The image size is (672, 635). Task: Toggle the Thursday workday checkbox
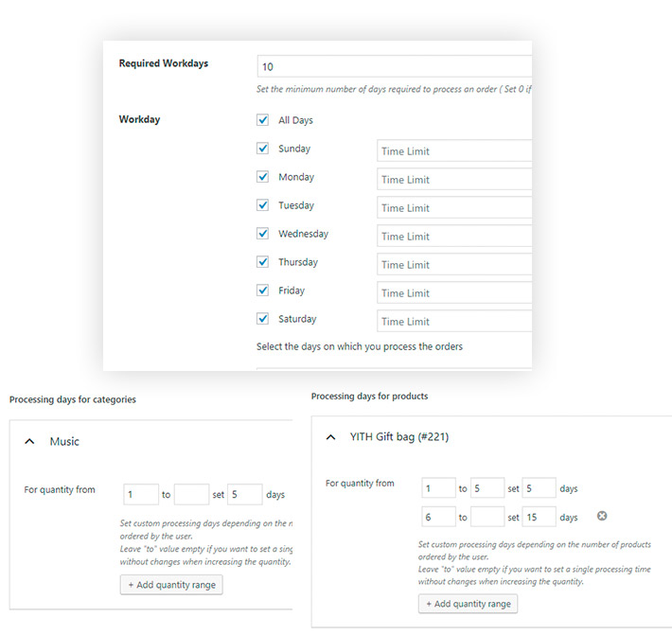263,262
